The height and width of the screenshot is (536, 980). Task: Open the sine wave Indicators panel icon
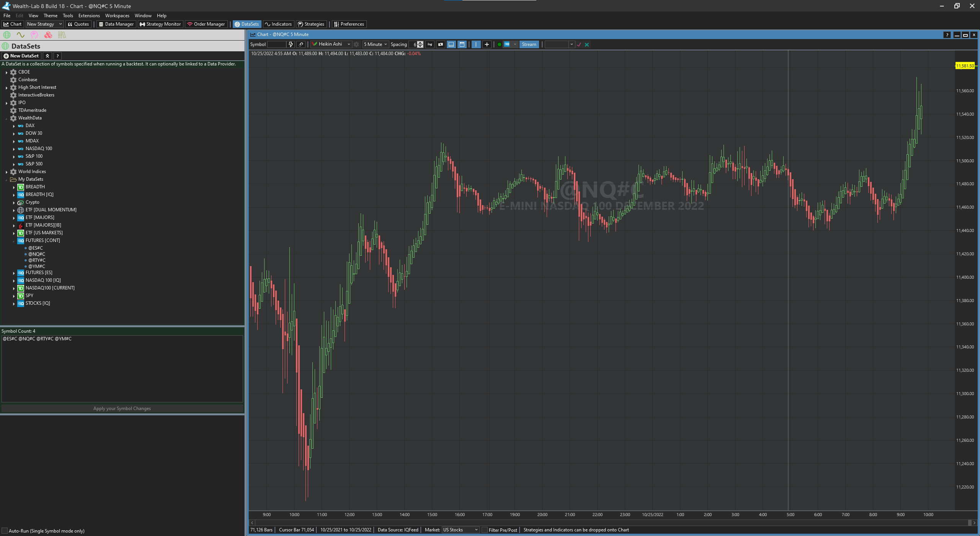pyautogui.click(x=20, y=35)
